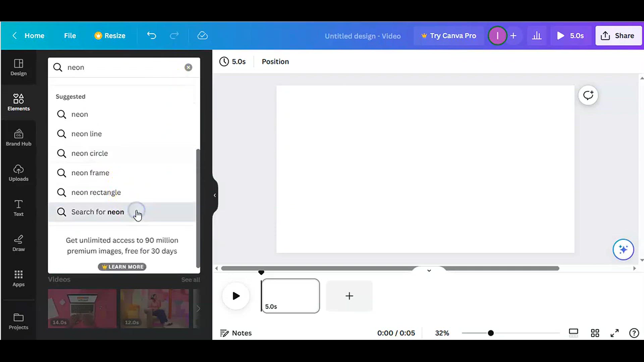The image size is (644, 362).
Task: Click the timeline playhead marker
Action: pos(261,273)
